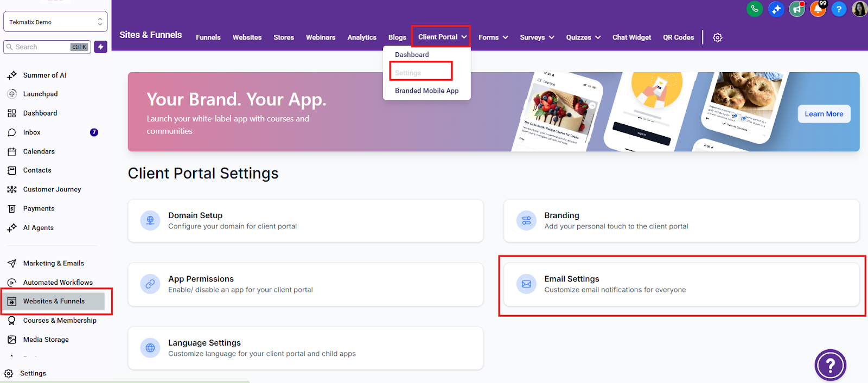
Task: Expand the Surveys dropdown menu
Action: (537, 37)
